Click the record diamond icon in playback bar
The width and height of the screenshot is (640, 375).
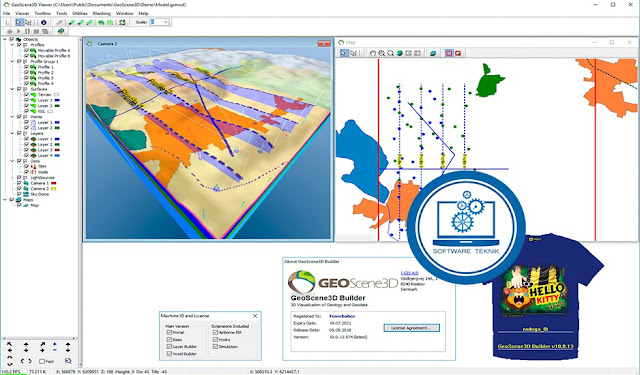pyautogui.click(x=9, y=31)
